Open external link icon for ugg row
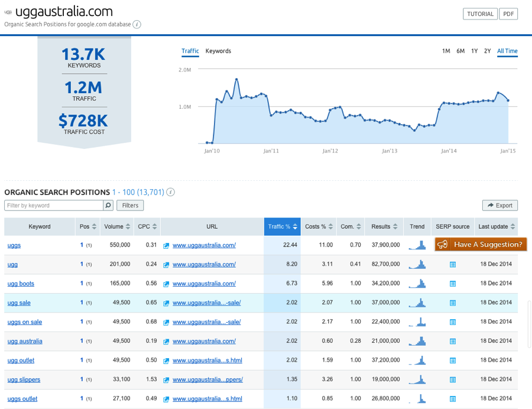This screenshot has height=409, width=532. point(166,265)
